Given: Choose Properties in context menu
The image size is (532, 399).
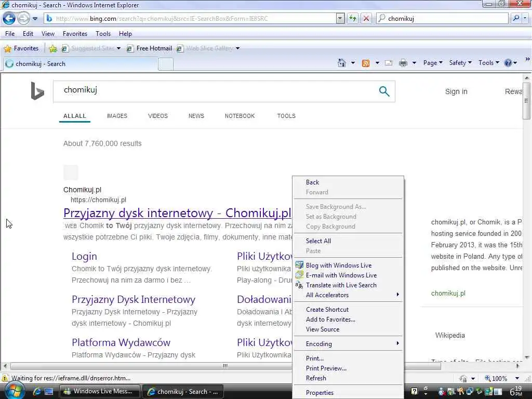Looking at the screenshot, I should pos(349,393).
